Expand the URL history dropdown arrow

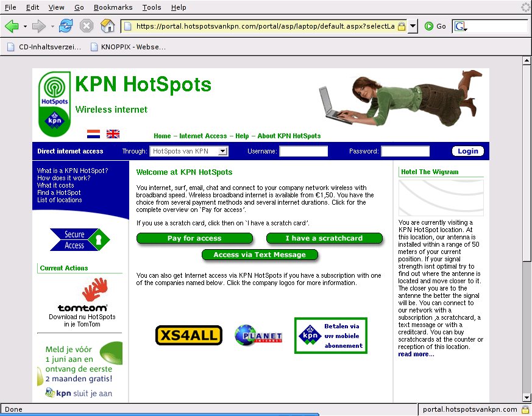click(413, 26)
